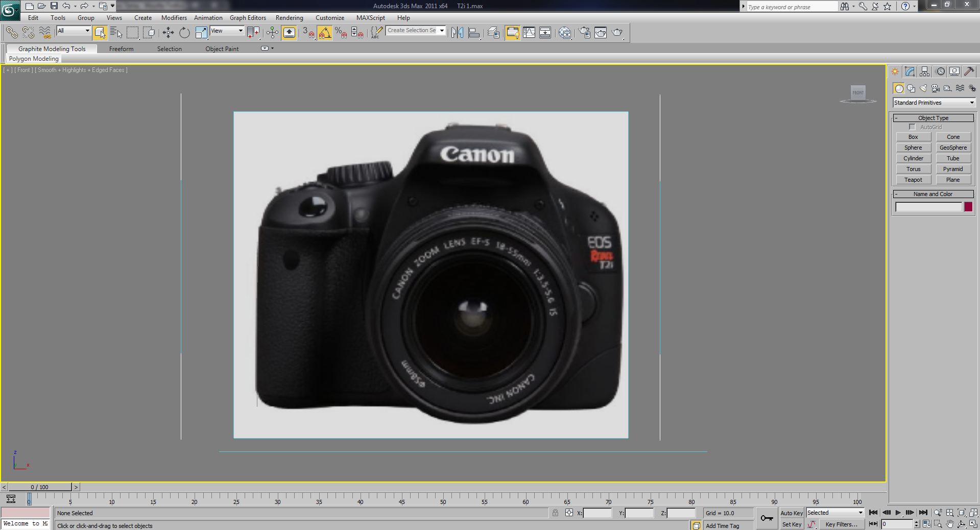Open the undo history dropdown arrow
980x530 pixels.
[75, 6]
